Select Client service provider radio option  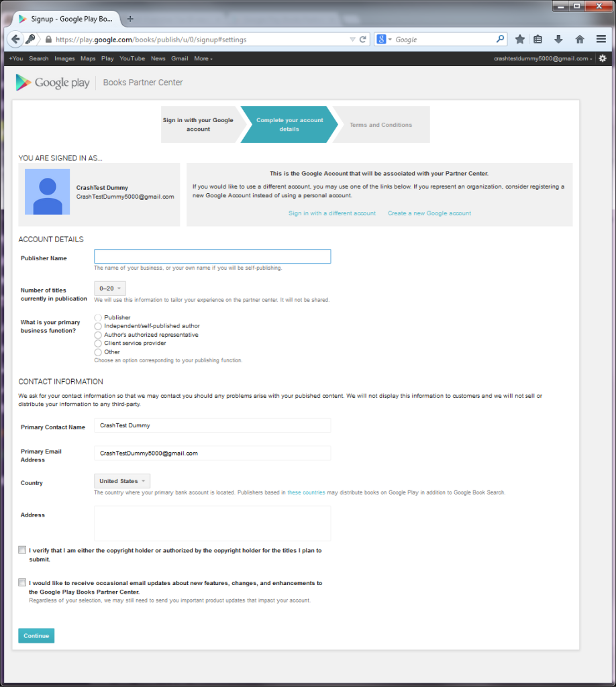point(98,343)
